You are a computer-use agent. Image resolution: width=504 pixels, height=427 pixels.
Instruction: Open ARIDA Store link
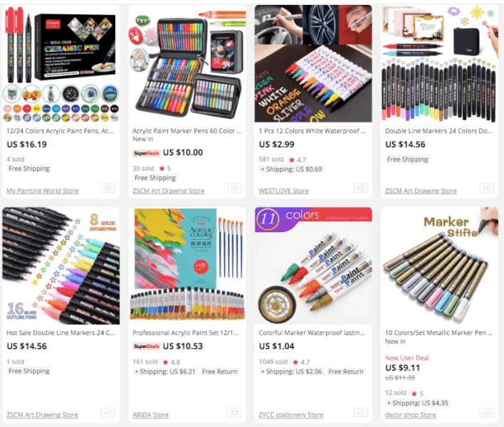click(x=150, y=415)
